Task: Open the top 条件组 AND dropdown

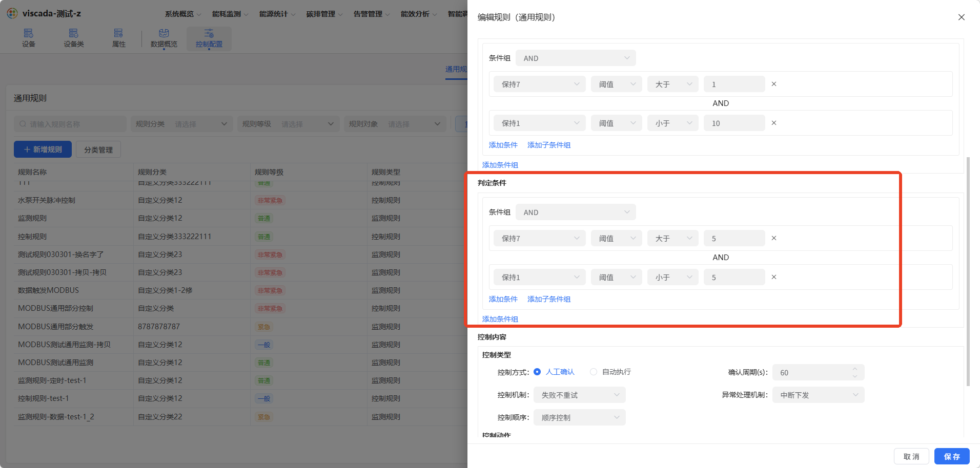Action: pyautogui.click(x=576, y=58)
